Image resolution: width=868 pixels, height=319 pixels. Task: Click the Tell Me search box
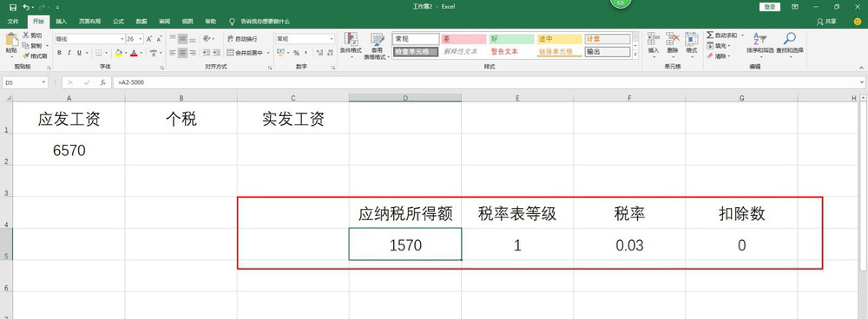260,22
